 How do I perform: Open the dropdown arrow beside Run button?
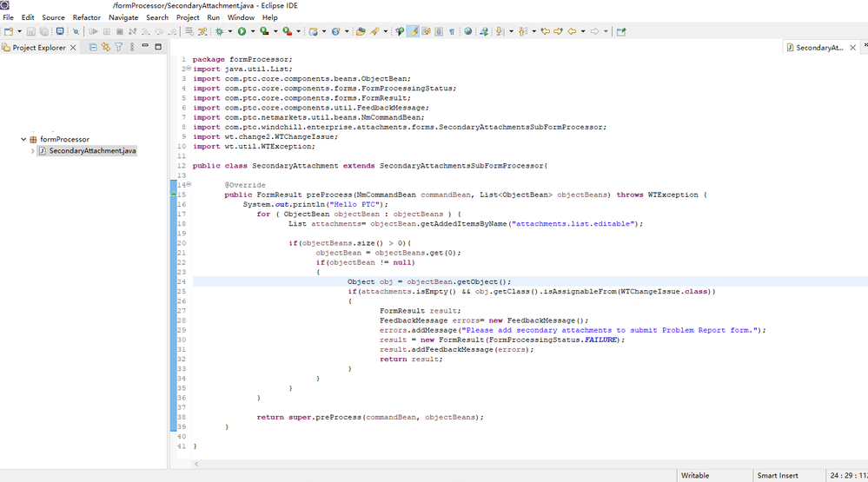point(252,31)
